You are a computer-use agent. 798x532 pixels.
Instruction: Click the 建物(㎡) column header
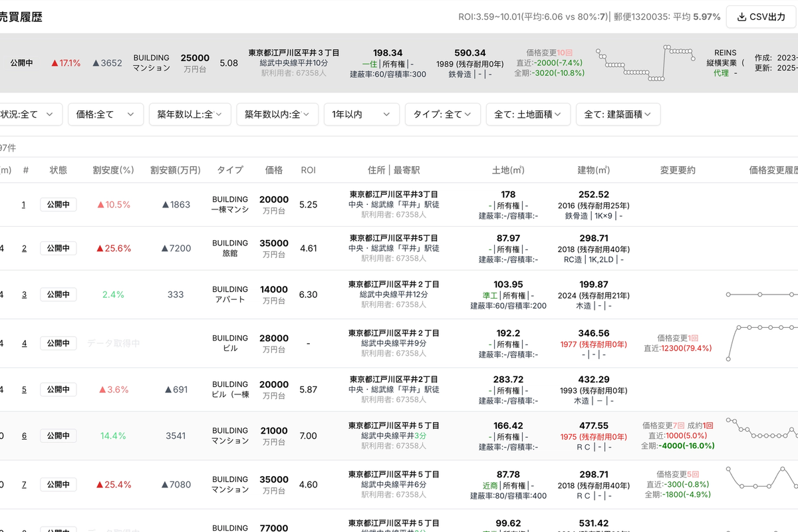tap(594, 170)
